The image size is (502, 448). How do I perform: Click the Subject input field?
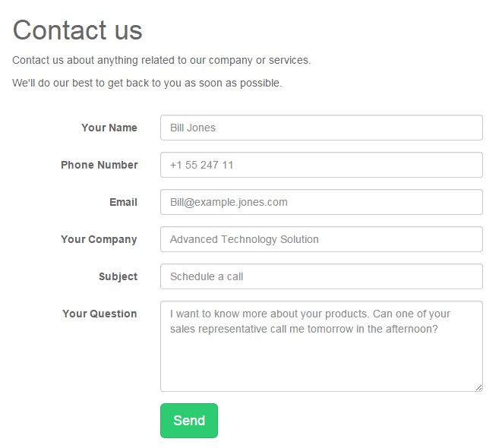[x=321, y=276]
